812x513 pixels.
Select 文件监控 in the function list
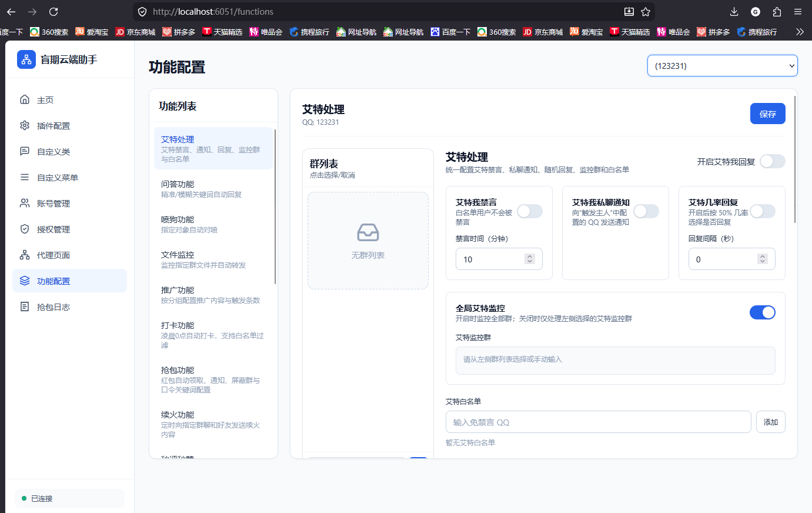213,259
